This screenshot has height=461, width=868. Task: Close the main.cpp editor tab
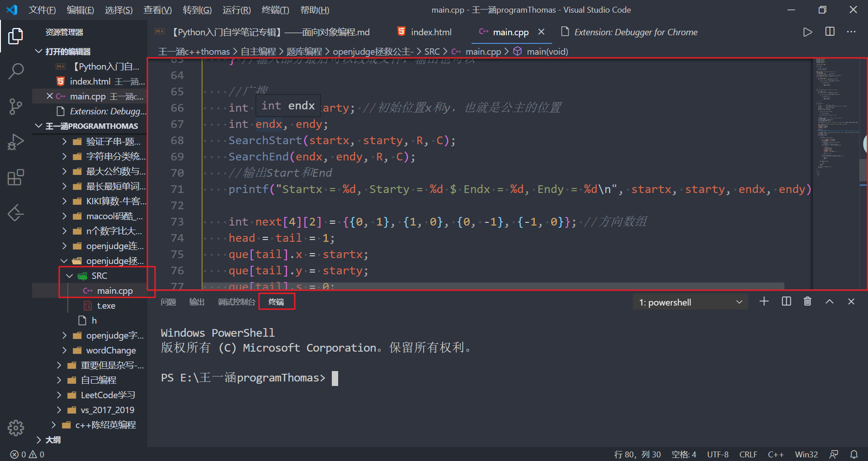click(541, 32)
